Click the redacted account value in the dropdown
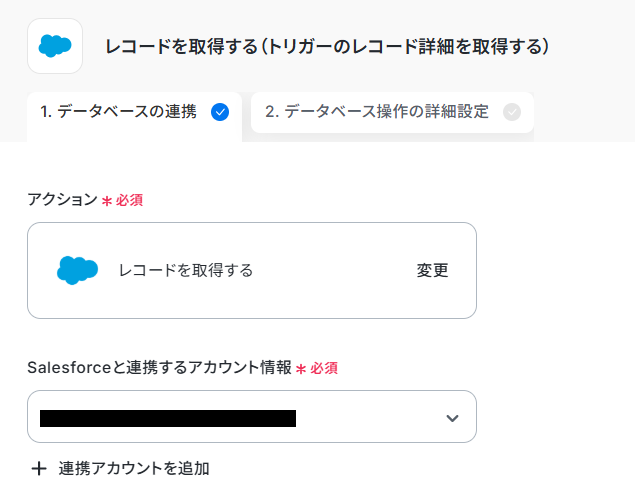 coord(167,417)
